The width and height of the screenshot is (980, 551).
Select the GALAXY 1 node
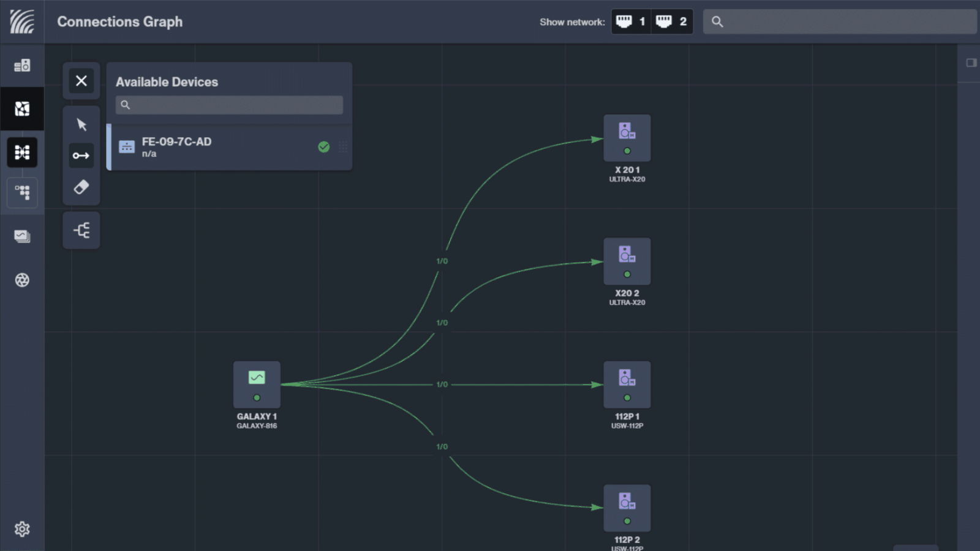coord(257,384)
